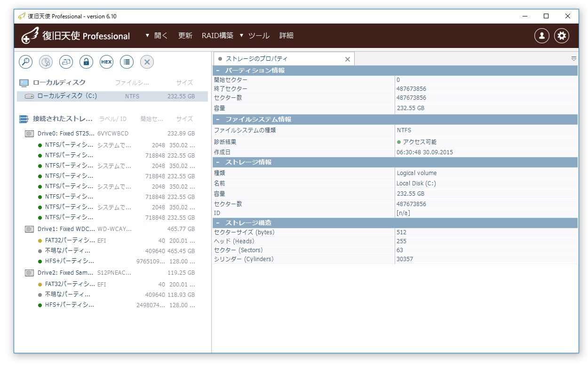Click the Drive2 hard disk icon
This screenshot has width=588, height=366.
pyautogui.click(x=29, y=273)
